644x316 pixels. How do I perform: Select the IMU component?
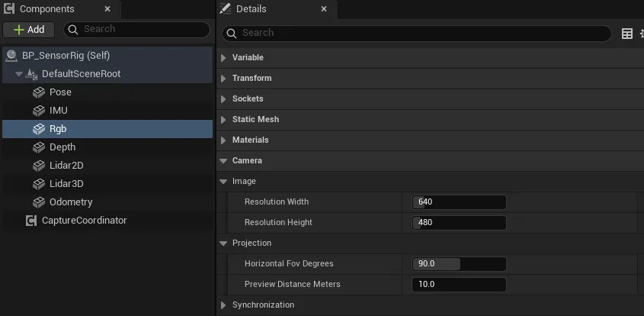pyautogui.click(x=107, y=111)
